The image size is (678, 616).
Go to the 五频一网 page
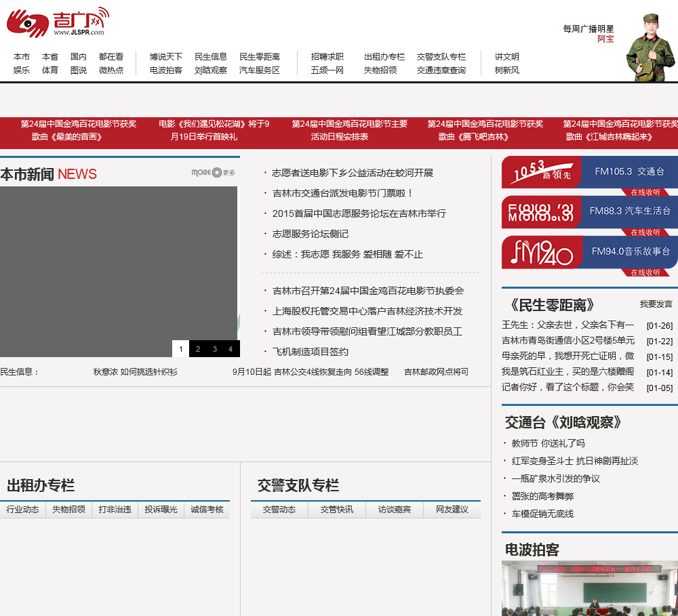tap(327, 70)
